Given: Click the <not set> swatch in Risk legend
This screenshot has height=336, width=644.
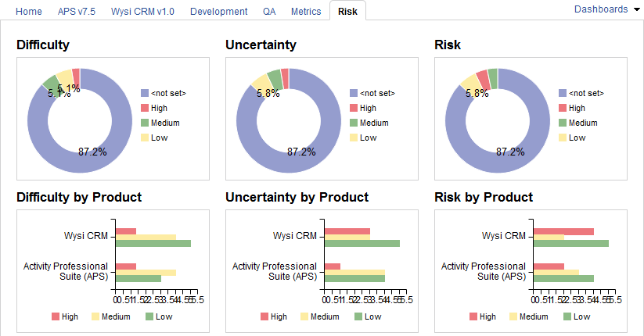Looking at the screenshot, I should [563, 94].
